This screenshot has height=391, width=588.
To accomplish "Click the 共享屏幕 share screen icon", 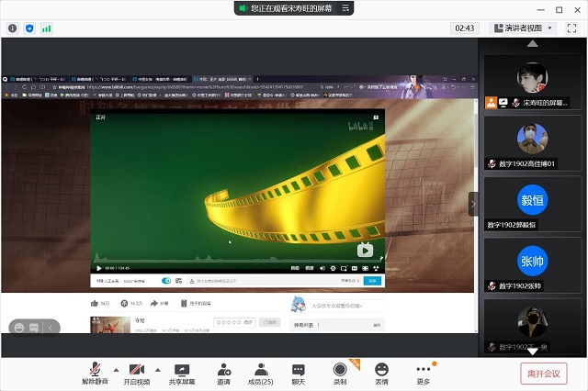I will pos(182,369).
